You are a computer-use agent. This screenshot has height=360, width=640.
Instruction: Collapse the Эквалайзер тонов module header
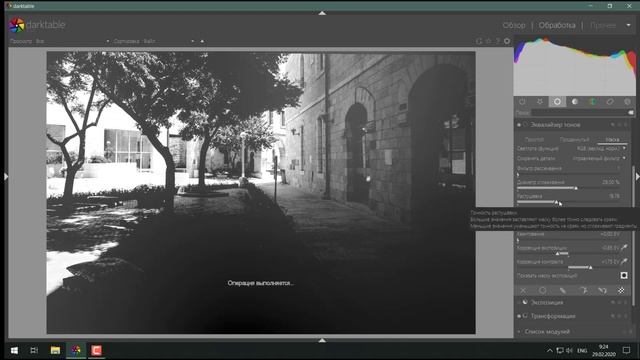555,124
